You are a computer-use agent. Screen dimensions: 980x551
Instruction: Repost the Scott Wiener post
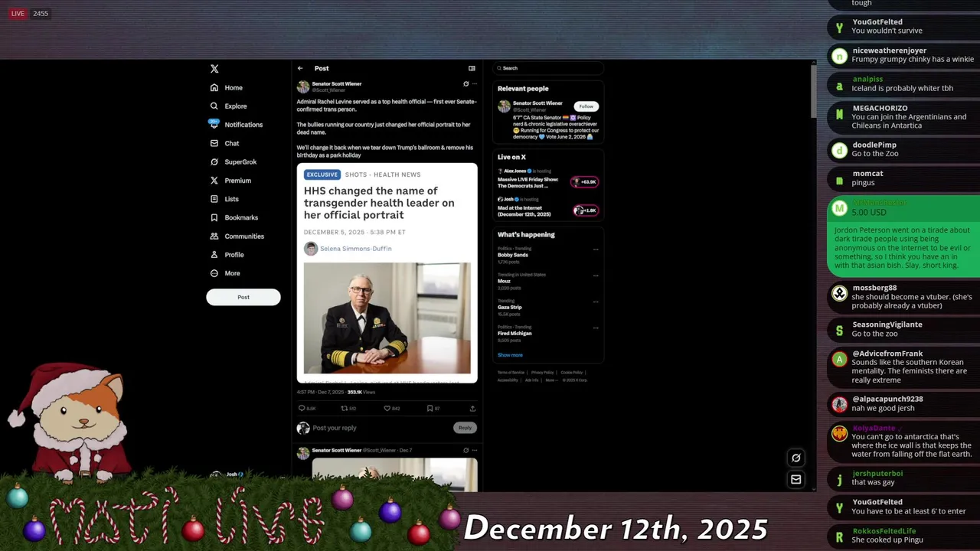pos(348,409)
